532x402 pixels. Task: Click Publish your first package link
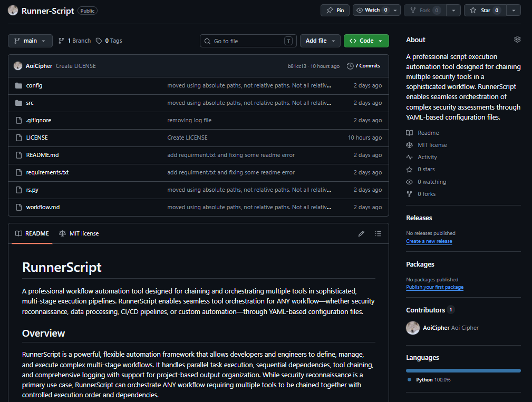tap(434, 287)
